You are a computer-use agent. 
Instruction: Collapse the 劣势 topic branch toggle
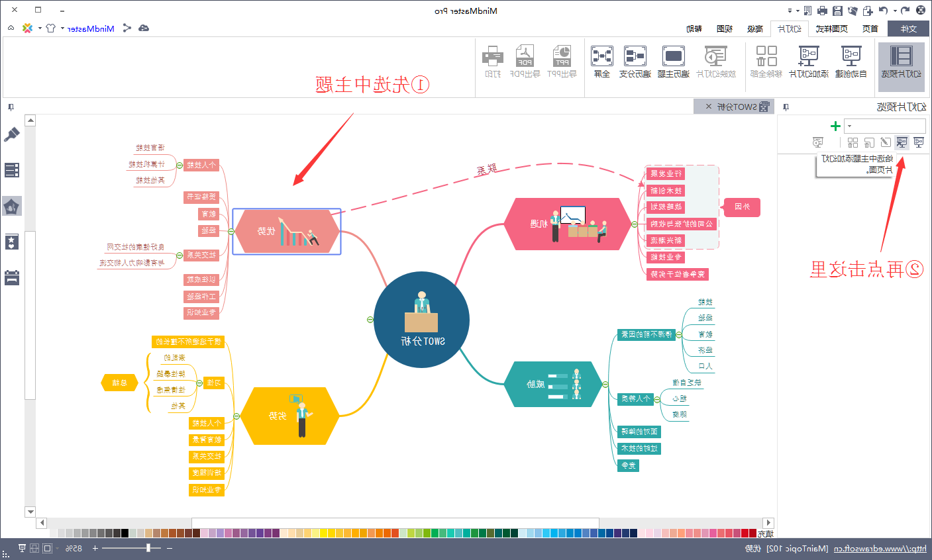pos(236,416)
